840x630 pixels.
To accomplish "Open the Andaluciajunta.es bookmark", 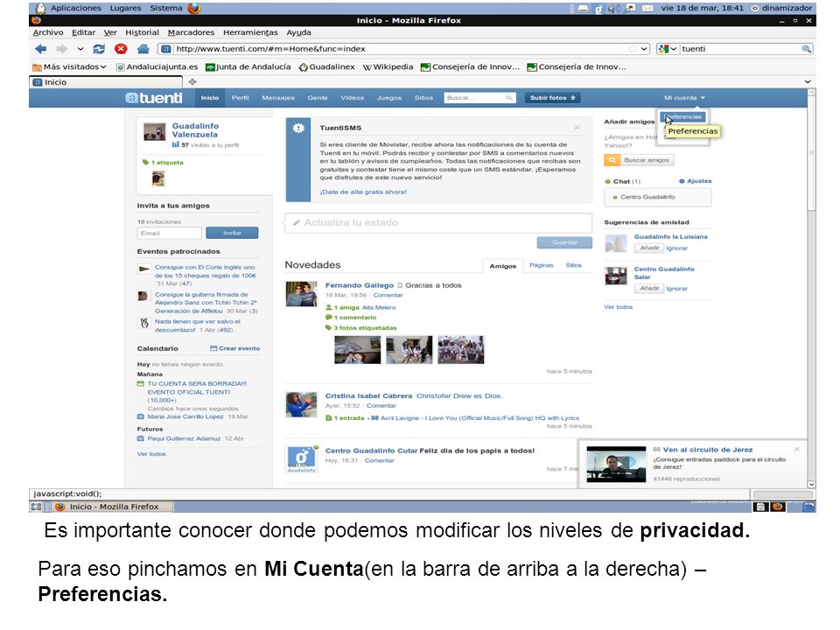I will pyautogui.click(x=157, y=67).
